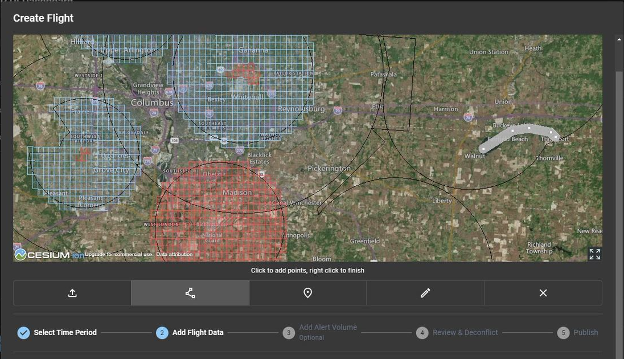Screen dimensions: 624x360
Task: Open the Data attribution link
Action: coord(174,254)
